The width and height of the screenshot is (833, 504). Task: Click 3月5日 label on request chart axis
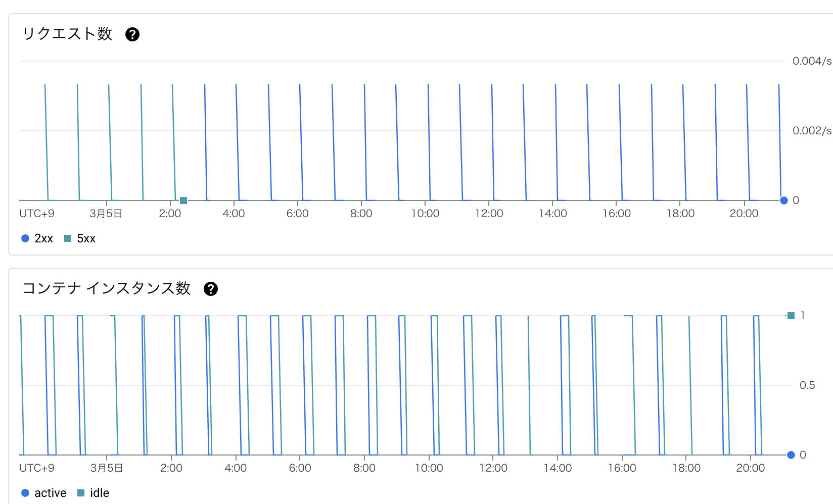[106, 214]
